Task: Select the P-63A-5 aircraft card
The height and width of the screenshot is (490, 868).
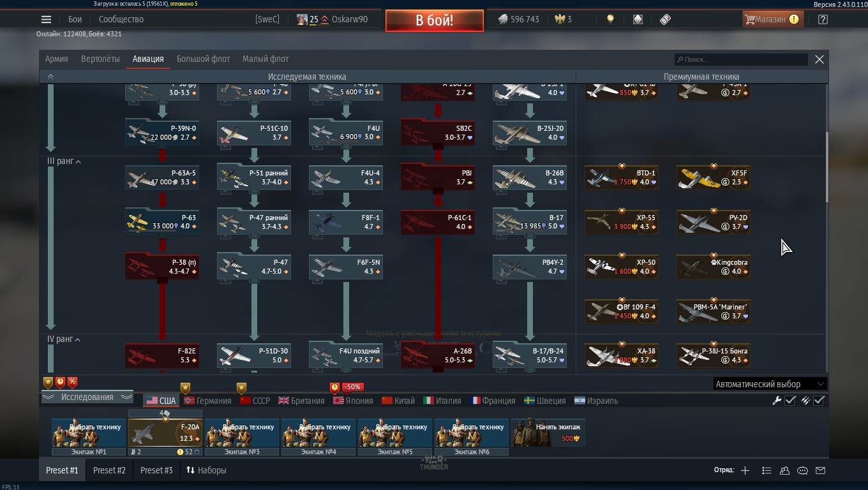Action: (162, 177)
